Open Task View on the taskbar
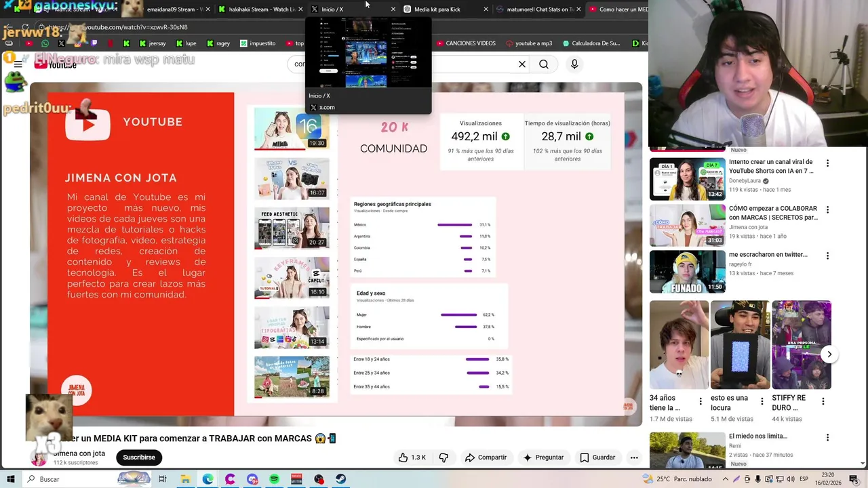This screenshot has width=868, height=488. pyautogui.click(x=163, y=479)
